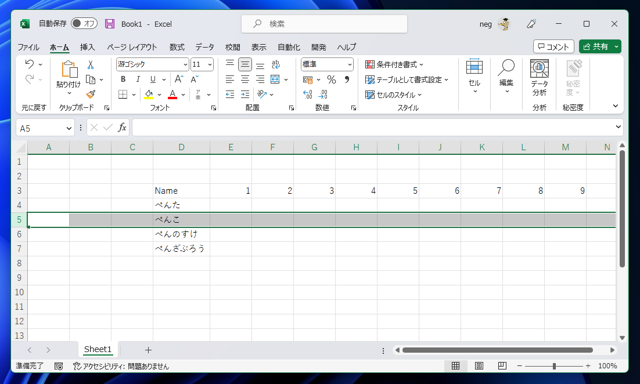Expand the Name Box dropdown arrow
Screen dimensions: 640x384
pos(69,129)
